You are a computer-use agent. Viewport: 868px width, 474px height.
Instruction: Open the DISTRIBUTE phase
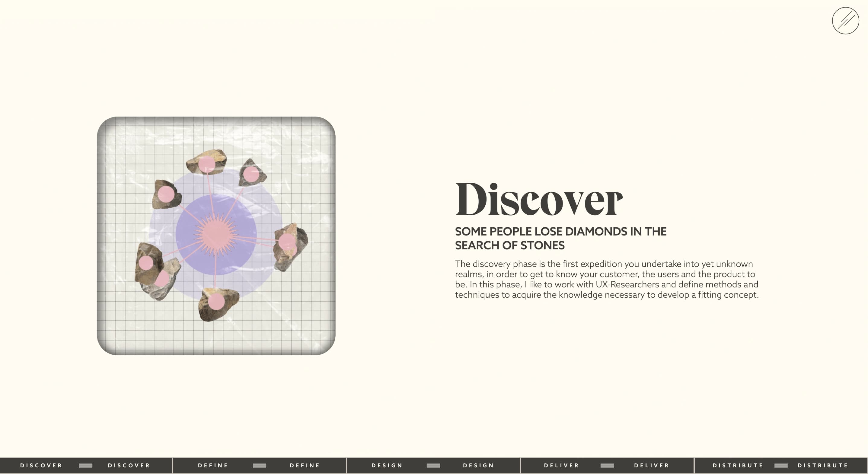(738, 465)
